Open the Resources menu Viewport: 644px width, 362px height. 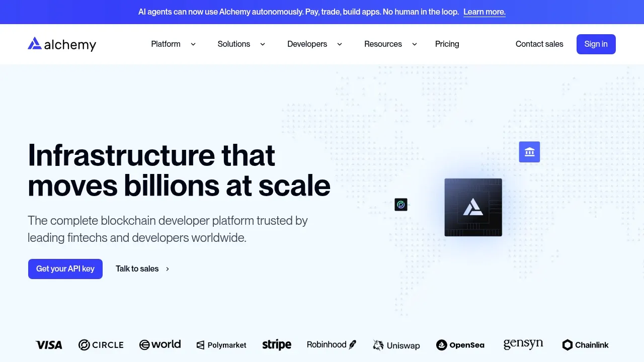383,44
